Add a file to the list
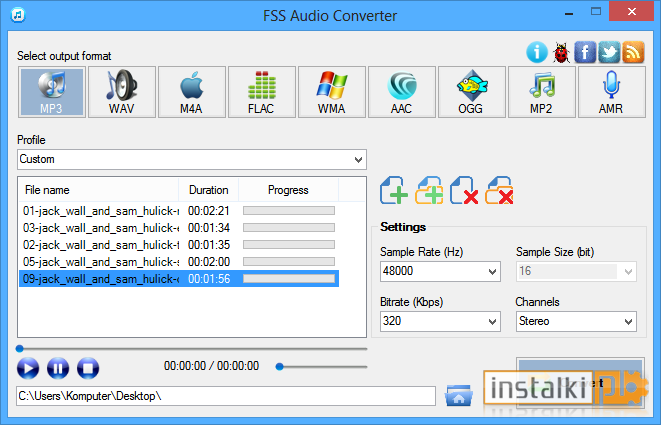 tap(394, 191)
